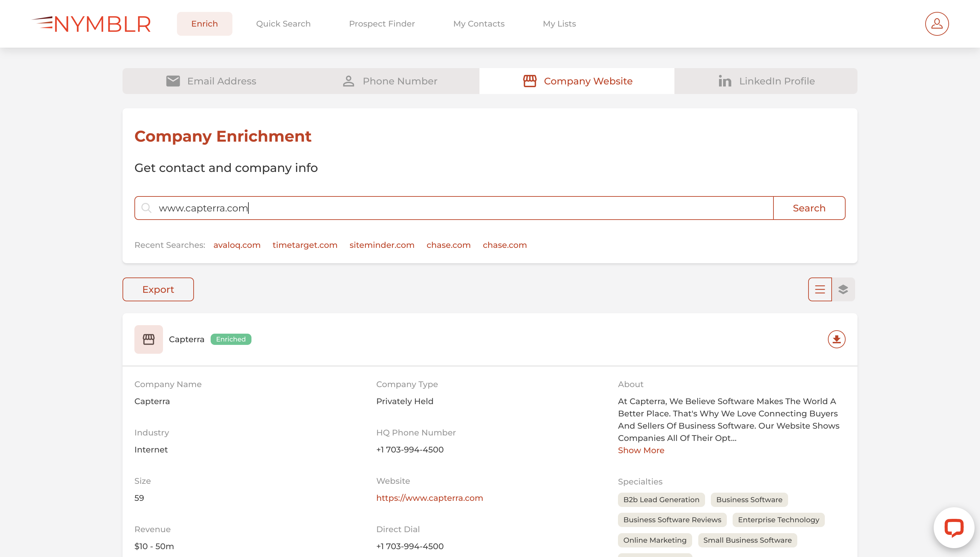Click the NYMBLR logo
Image resolution: width=980 pixels, height=557 pixels.
(x=91, y=23)
